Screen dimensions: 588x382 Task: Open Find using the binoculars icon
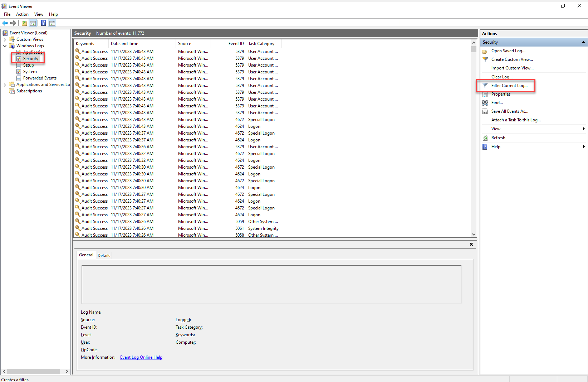tap(485, 103)
